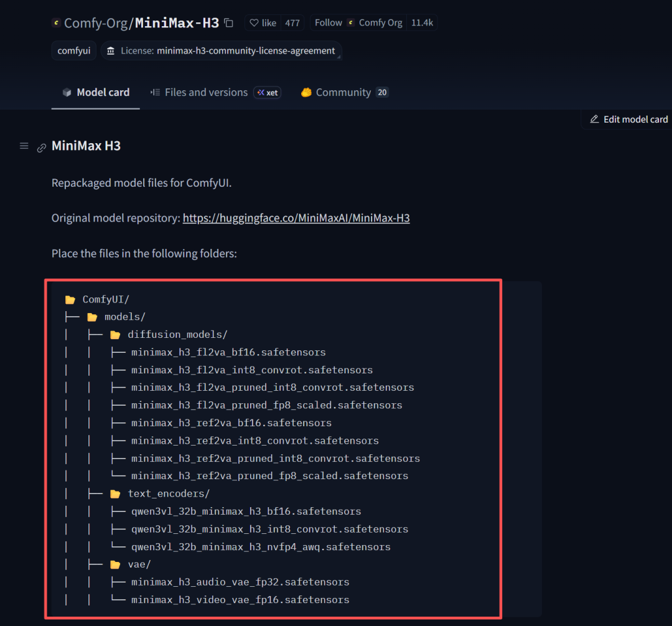Click minimax_h3_video_vae_fp16.safetensors
The image size is (672, 626).
tap(240, 600)
